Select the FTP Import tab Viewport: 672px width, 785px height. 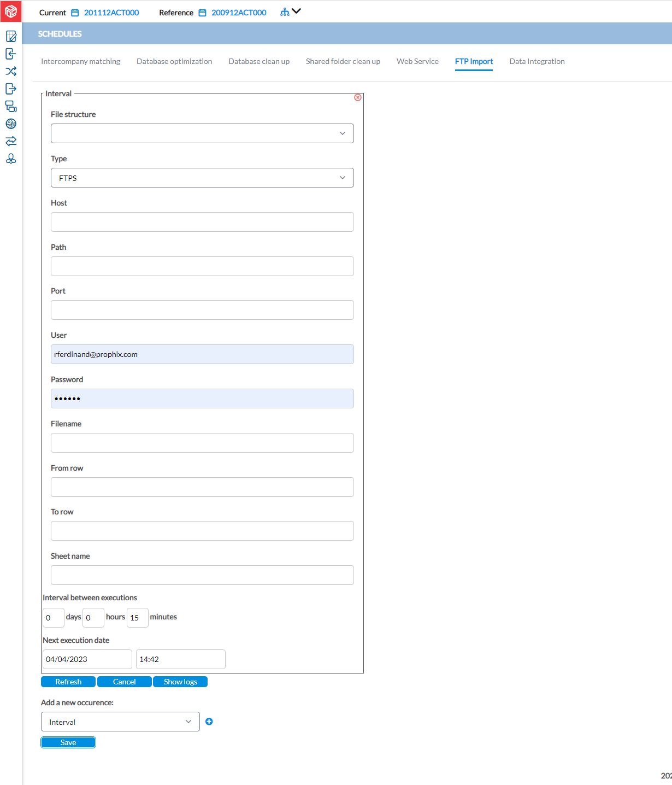point(474,61)
